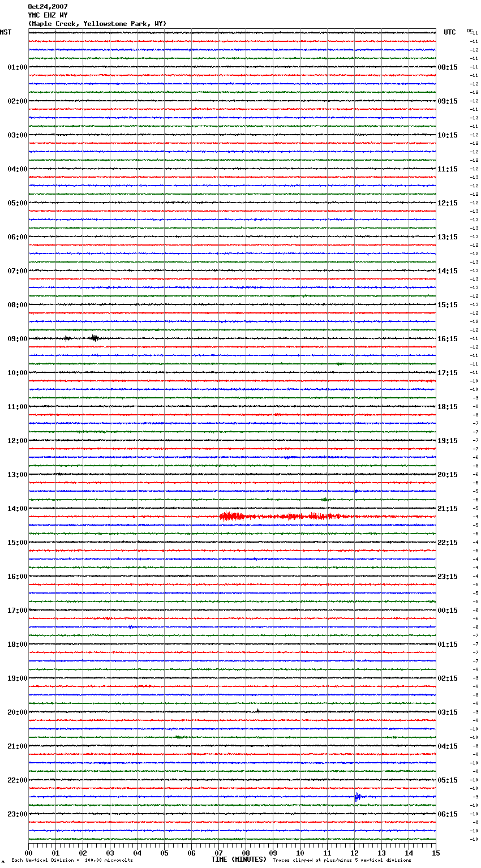The width and height of the screenshot is (481, 868).
Task: Click the Traces clipped at plus/minus 5 footnote
Action: (342, 861)
